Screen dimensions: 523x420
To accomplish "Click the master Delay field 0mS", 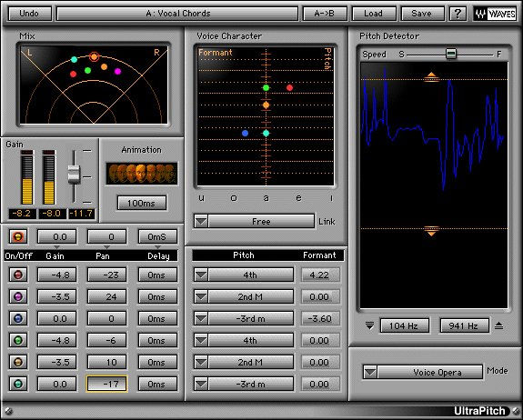I will coord(157,236).
